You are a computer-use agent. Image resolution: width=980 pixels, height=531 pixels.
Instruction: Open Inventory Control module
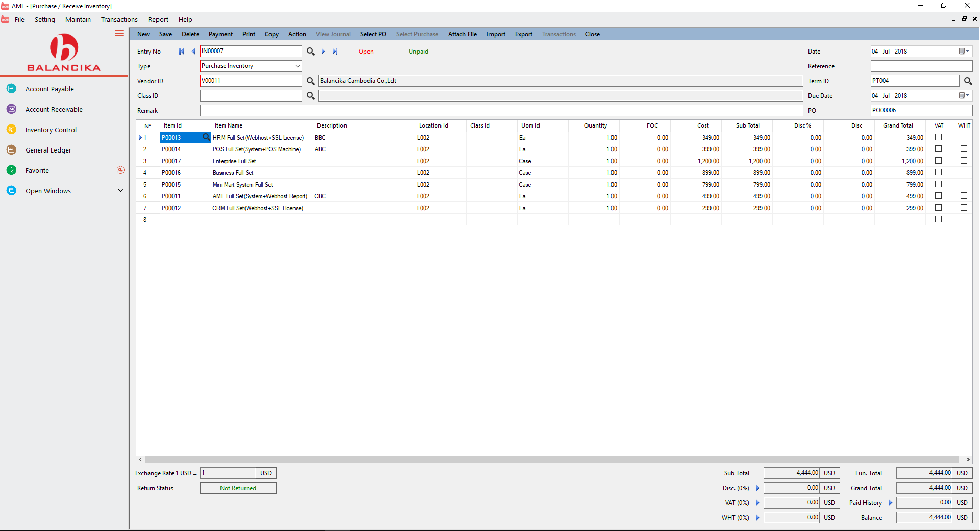tap(51, 130)
